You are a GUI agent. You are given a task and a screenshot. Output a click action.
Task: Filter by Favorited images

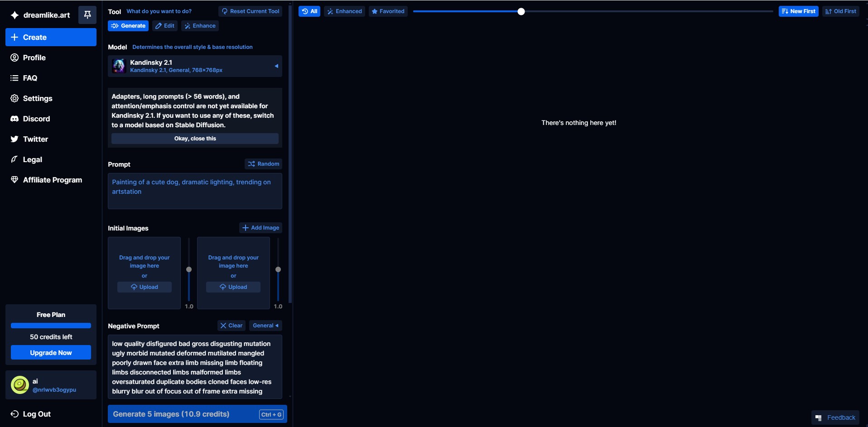388,11
